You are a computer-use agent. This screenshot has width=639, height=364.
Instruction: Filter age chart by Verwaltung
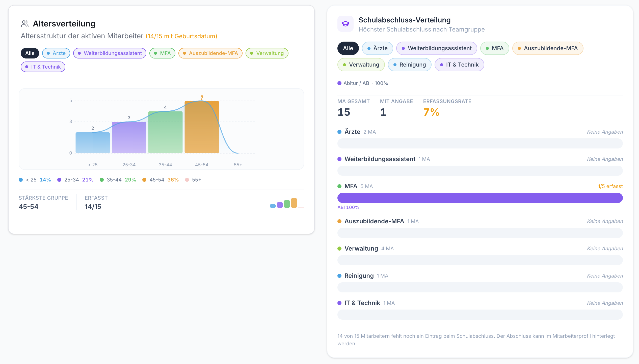(x=267, y=53)
